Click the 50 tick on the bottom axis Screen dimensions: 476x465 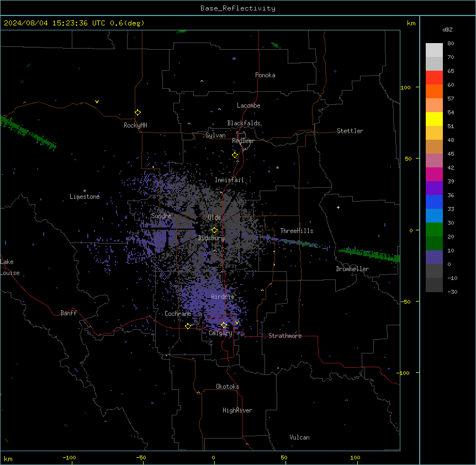[284, 457]
